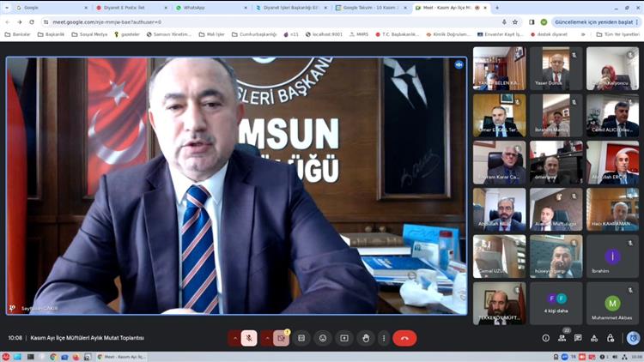
Task: Open audio settings arrow beside the microphone button
Action: [235, 338]
